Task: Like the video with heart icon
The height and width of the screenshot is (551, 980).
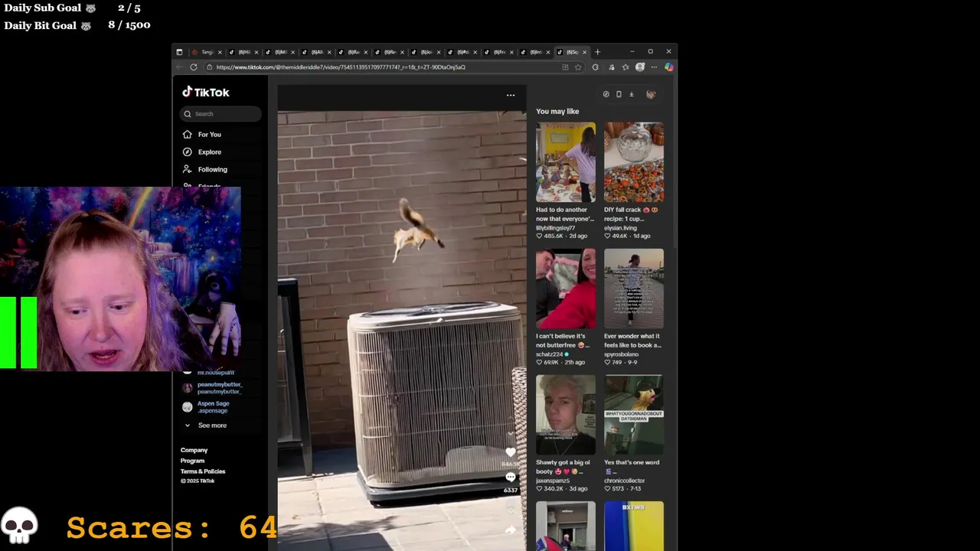Action: 511,452
